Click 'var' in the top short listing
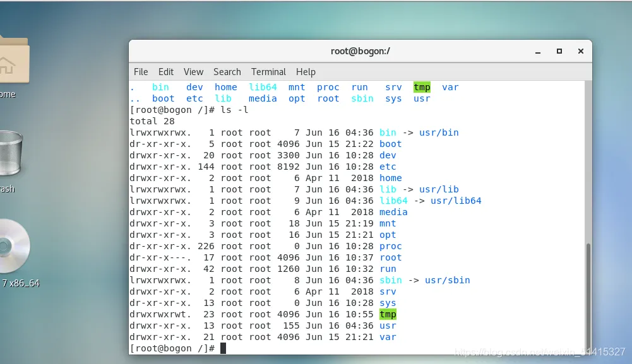The height and width of the screenshot is (364, 632). (x=450, y=87)
